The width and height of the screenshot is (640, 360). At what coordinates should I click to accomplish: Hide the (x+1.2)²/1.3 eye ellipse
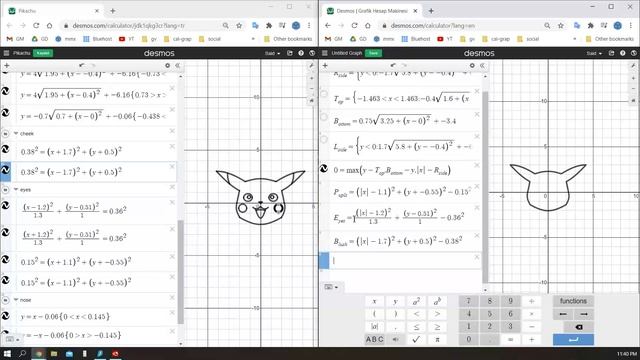click(x=5, y=233)
